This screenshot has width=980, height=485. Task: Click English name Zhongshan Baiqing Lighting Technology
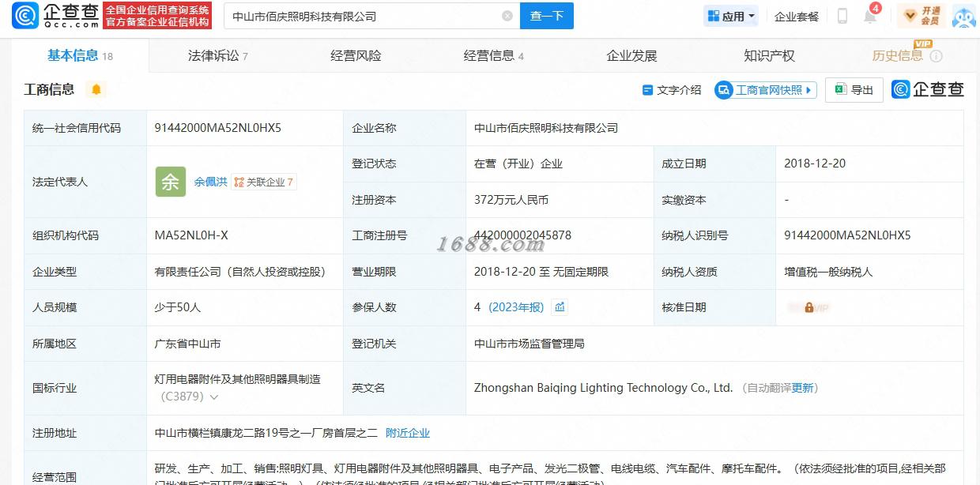click(604, 388)
